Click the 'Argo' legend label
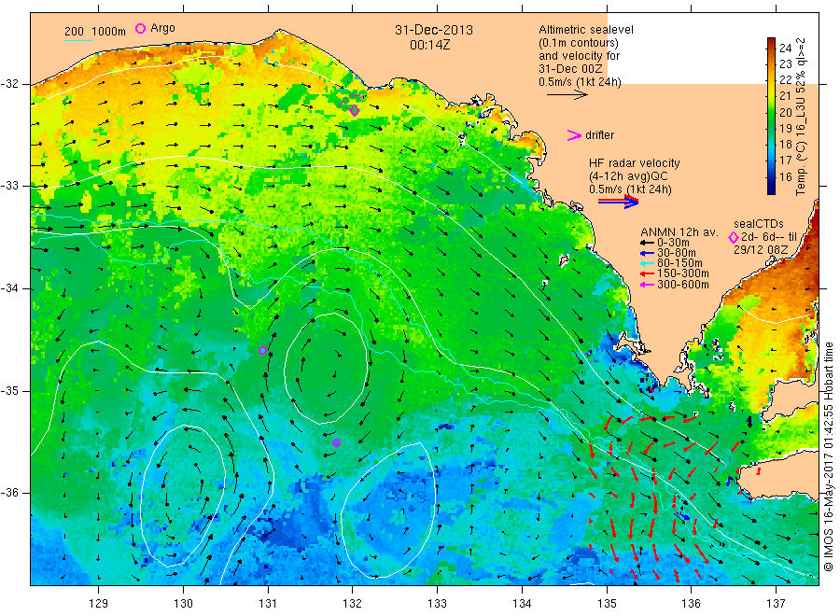The height and width of the screenshot is (616, 840). click(162, 28)
